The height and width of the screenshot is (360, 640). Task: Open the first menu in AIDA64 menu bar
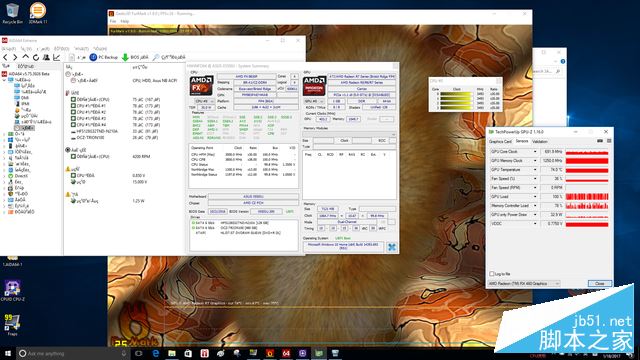click(x=8, y=49)
